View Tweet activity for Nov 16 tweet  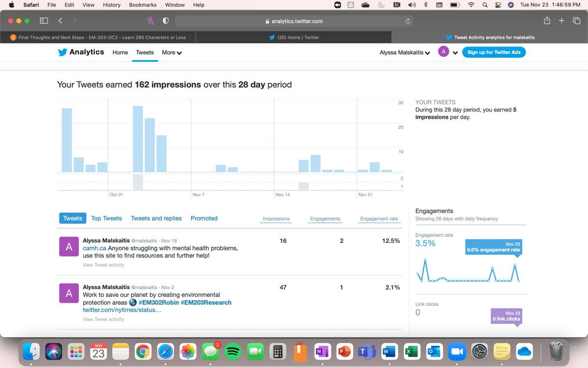click(103, 265)
